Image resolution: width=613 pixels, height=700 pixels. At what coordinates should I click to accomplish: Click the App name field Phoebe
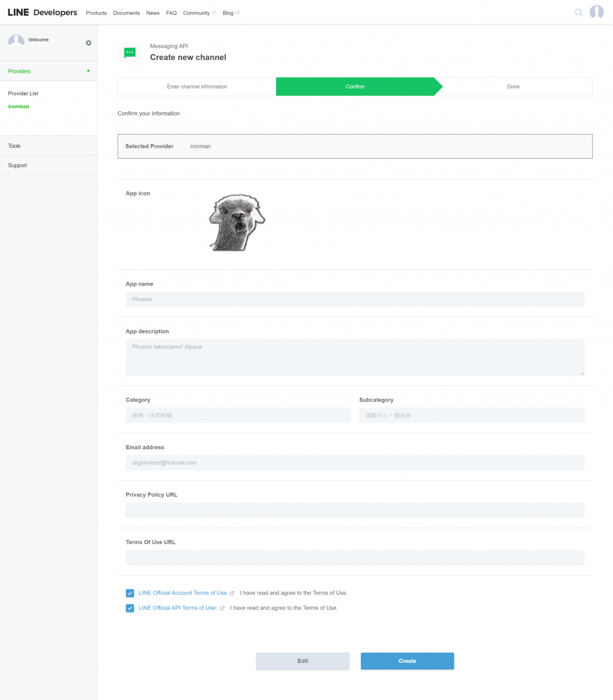(x=355, y=299)
